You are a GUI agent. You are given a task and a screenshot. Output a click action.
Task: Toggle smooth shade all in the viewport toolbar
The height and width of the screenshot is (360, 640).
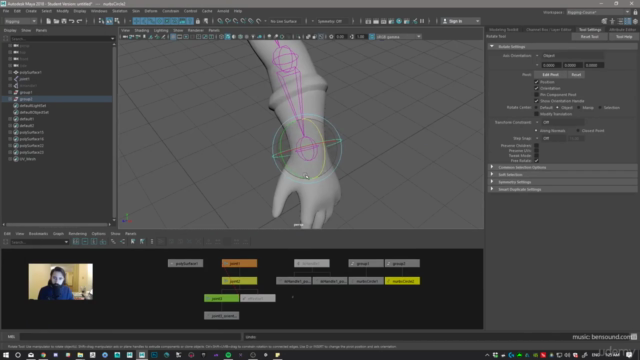(228, 37)
